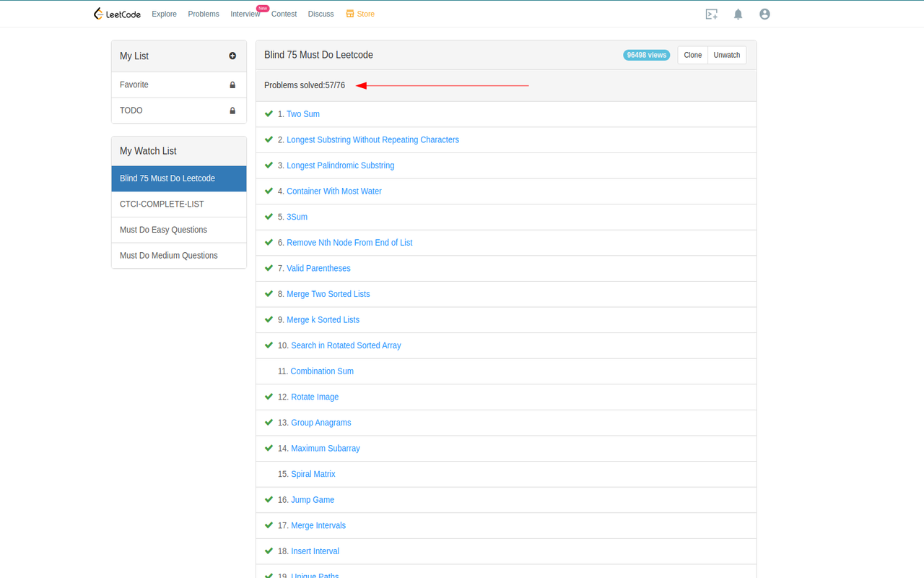The height and width of the screenshot is (578, 924).
Task: Toggle the solved checkmark for Two Sum
Action: pos(269,113)
